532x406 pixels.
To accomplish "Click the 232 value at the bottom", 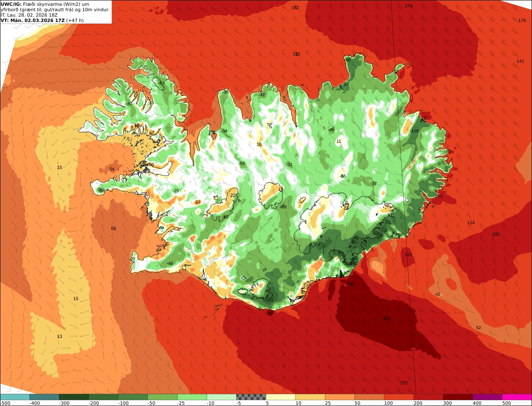I will (x=404, y=383).
